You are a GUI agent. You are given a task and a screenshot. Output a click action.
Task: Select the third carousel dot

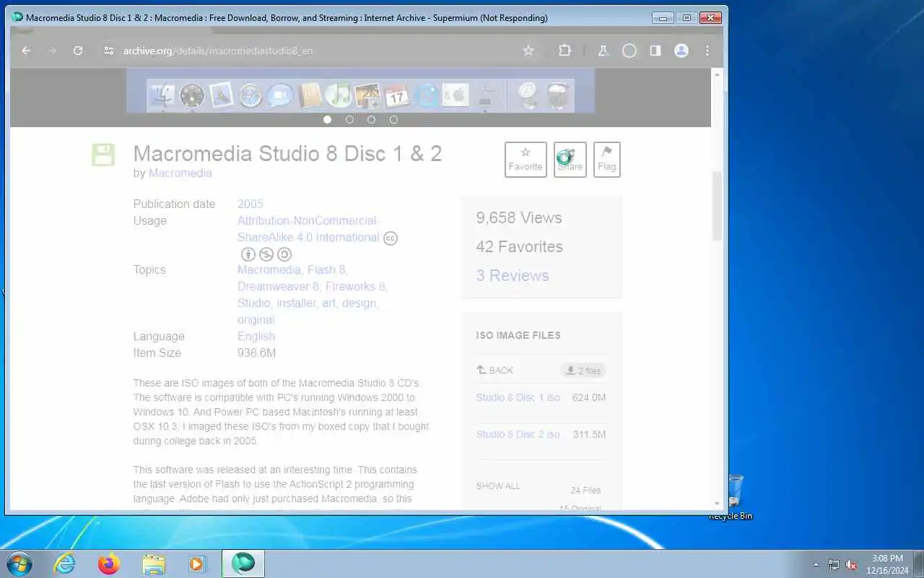click(x=371, y=119)
